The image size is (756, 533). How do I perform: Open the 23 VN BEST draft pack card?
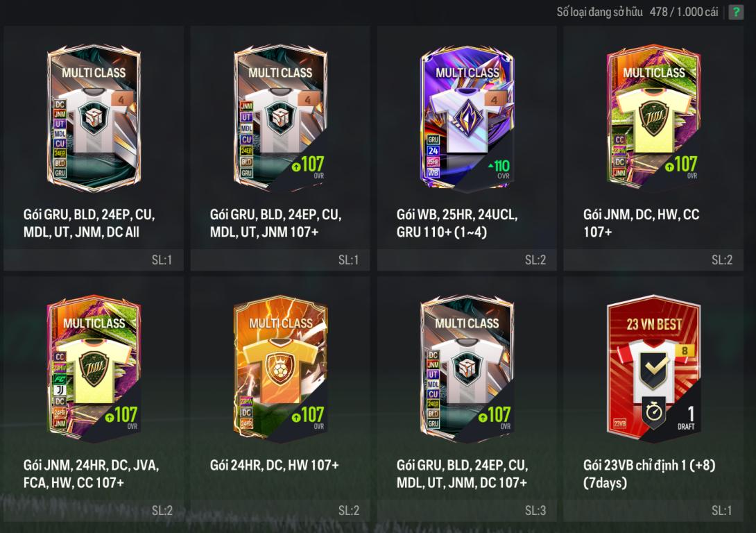[x=653, y=368]
